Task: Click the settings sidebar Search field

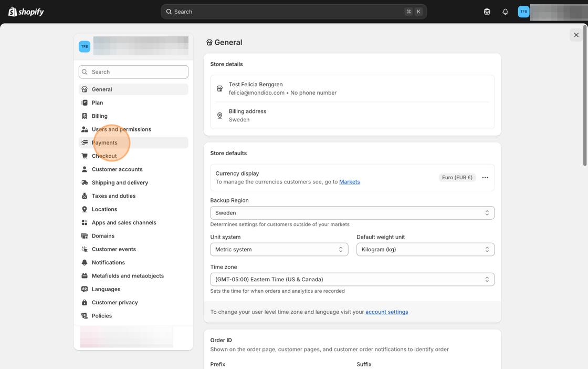Action: click(133, 72)
